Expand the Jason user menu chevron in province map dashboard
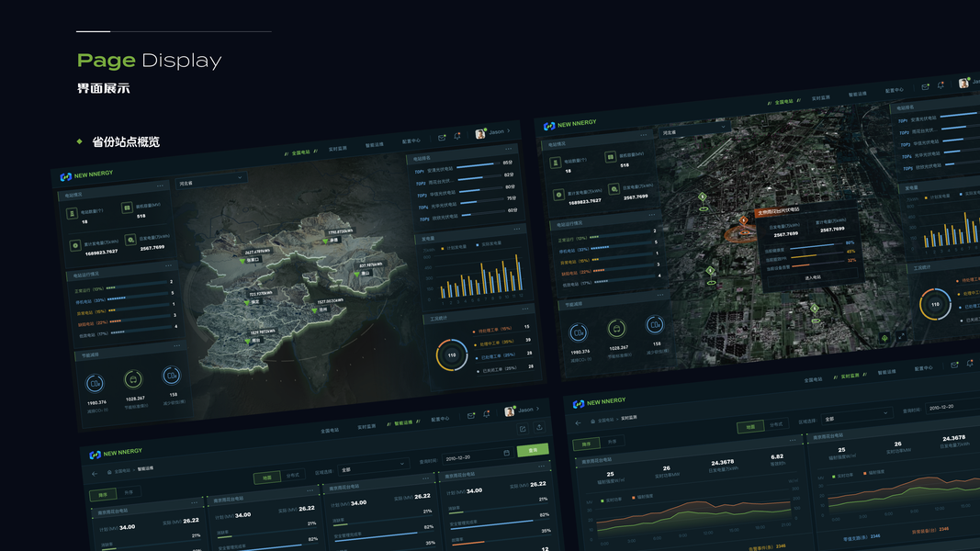980x551 pixels. (508, 131)
